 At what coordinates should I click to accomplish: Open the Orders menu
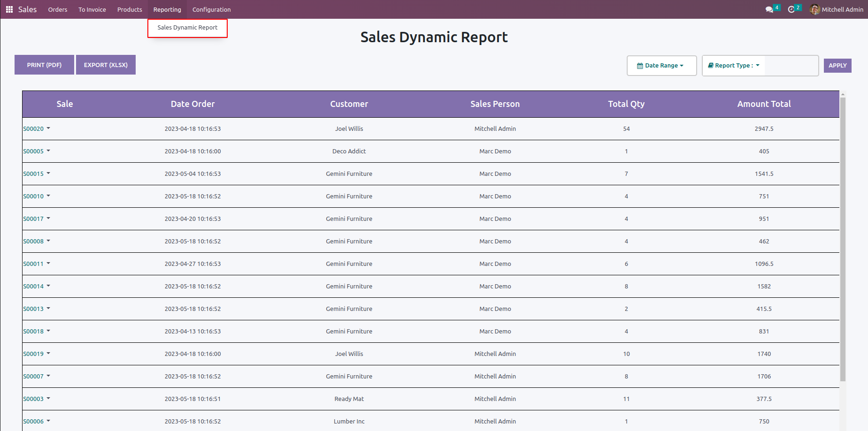point(57,9)
